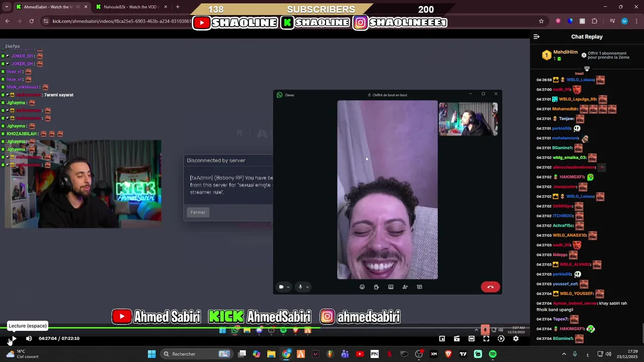
Task: Open the Copilot icon on the taskbar
Action: point(257,354)
